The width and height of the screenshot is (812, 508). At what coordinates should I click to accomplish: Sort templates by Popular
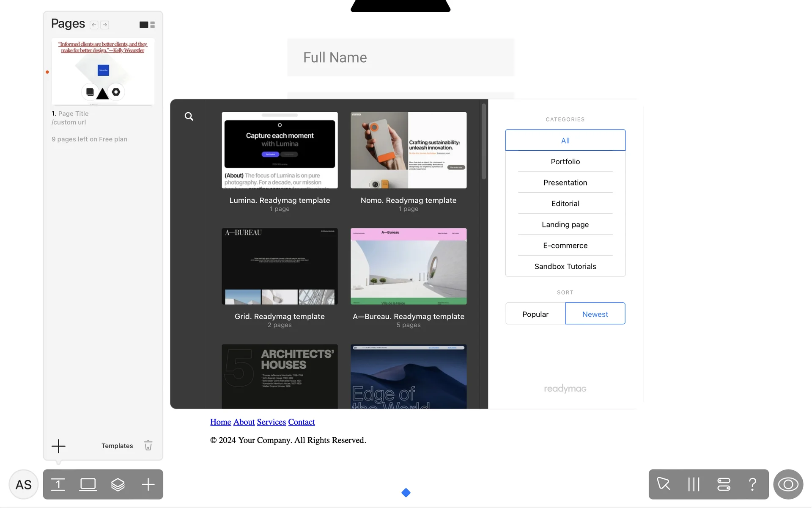click(535, 314)
